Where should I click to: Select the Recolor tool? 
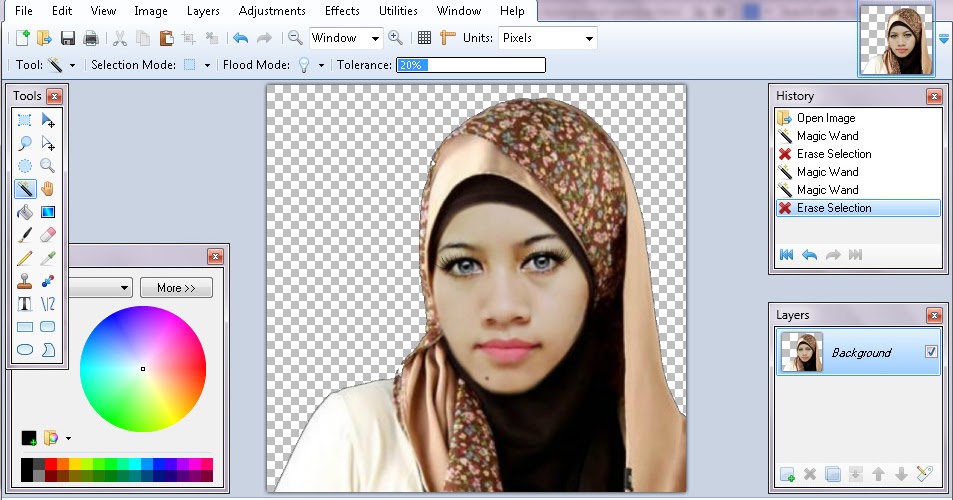(47, 281)
